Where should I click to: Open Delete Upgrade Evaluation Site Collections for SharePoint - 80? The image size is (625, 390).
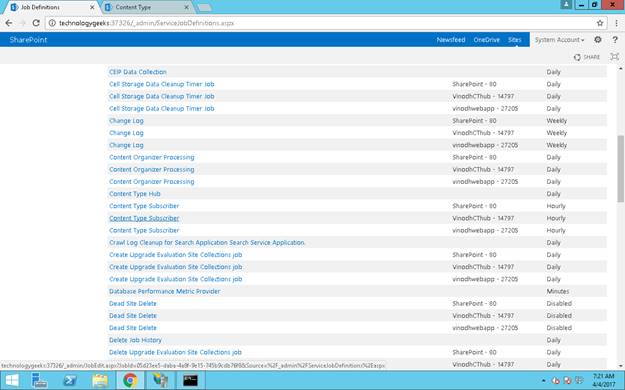click(175, 352)
